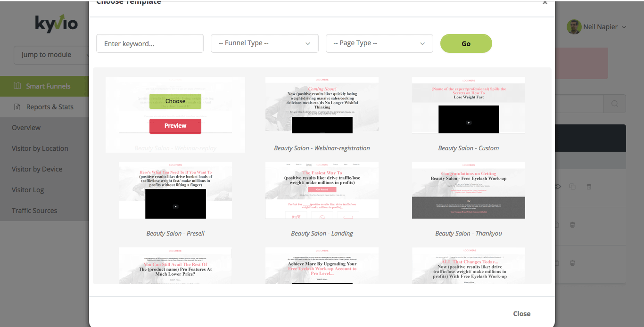Click the play icon in the Beauty Salon - Presell thumbnail
The width and height of the screenshot is (644, 327).
click(175, 206)
